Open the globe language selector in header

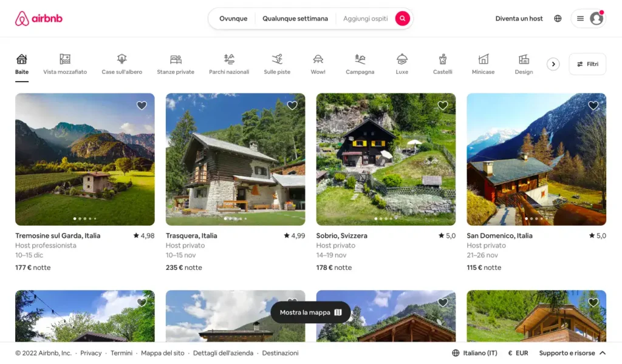(558, 18)
